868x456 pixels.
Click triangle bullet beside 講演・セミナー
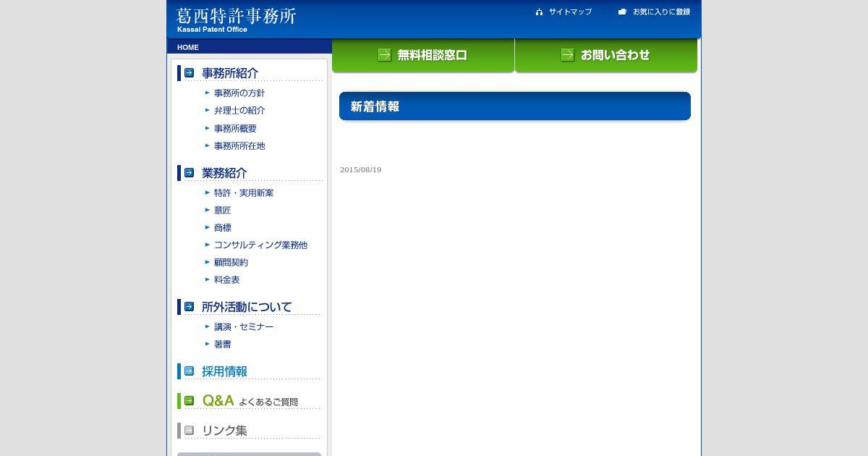coord(208,326)
